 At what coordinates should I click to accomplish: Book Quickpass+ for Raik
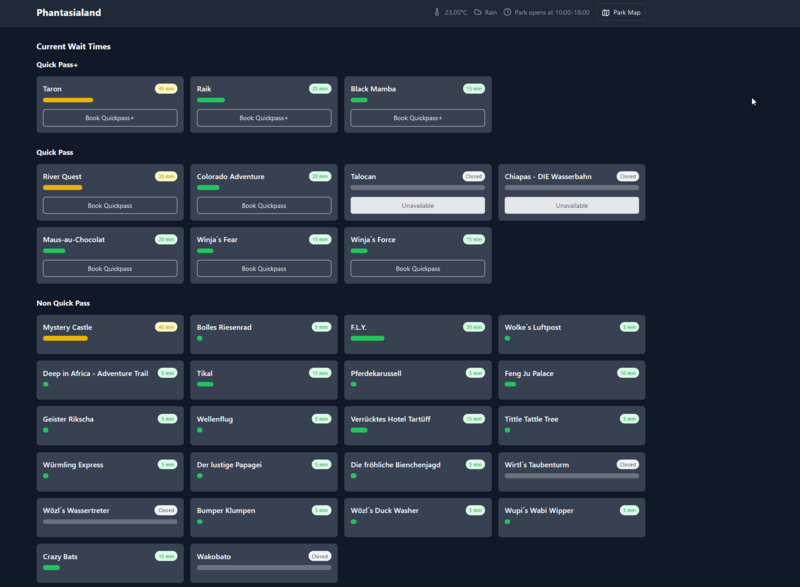point(264,118)
